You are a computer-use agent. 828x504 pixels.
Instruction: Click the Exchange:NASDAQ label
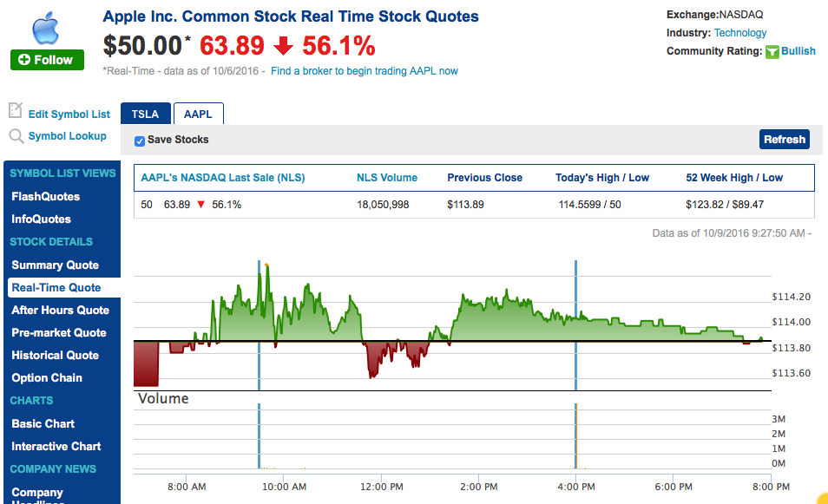coord(715,15)
